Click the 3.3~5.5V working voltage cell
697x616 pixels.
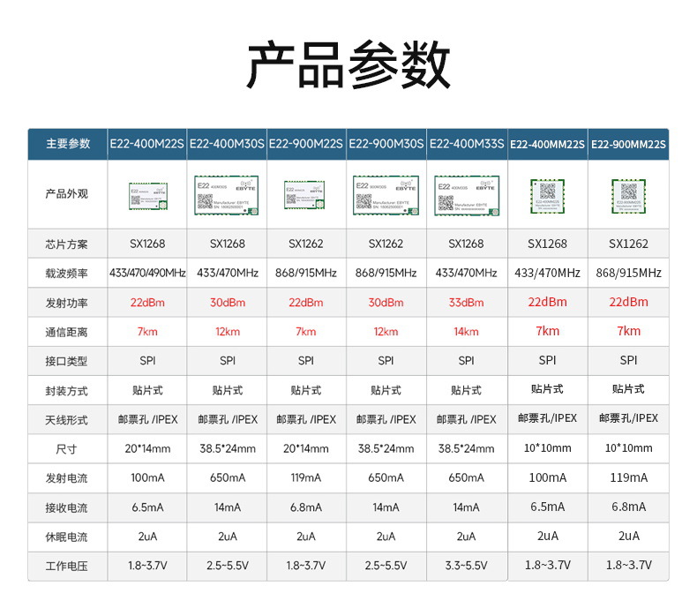click(x=467, y=566)
